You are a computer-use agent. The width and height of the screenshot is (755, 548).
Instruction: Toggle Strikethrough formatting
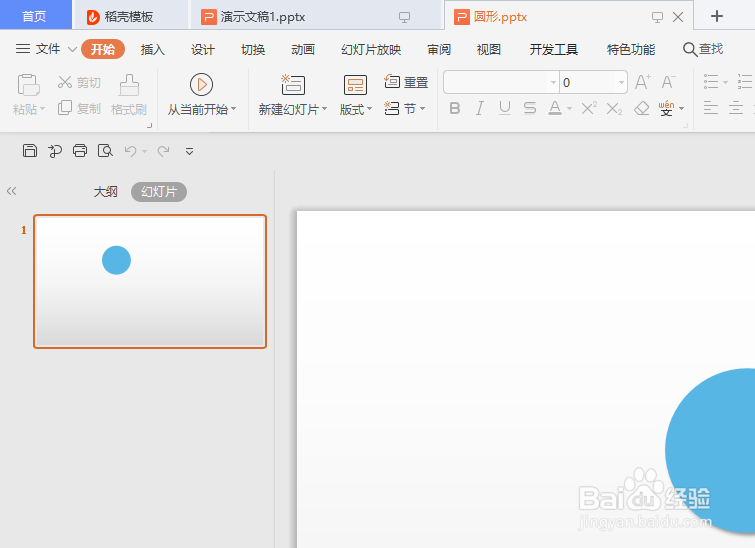(530, 108)
